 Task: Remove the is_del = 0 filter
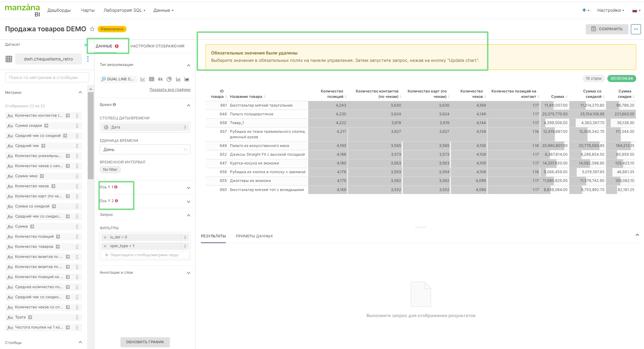click(105, 237)
